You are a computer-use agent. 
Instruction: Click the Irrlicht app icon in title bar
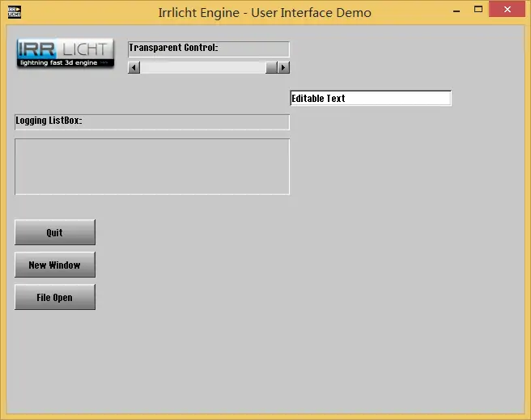15,12
